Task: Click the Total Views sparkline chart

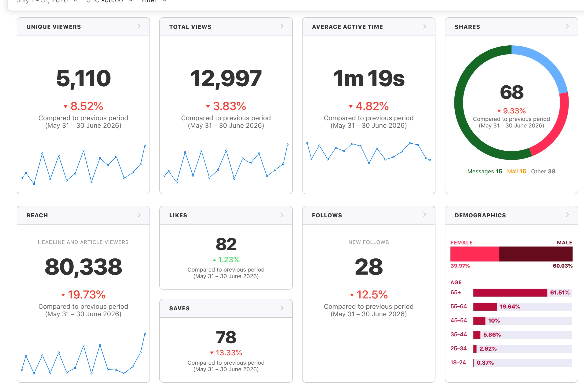Action: [226, 164]
